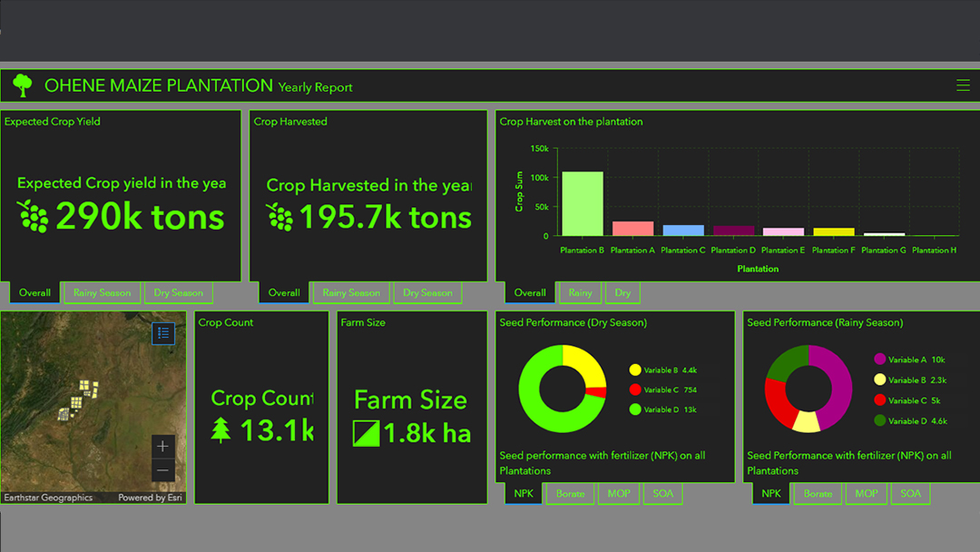Select Dry Season tab under Crop Harvested
Image resolution: width=980 pixels, height=552 pixels.
tap(427, 293)
